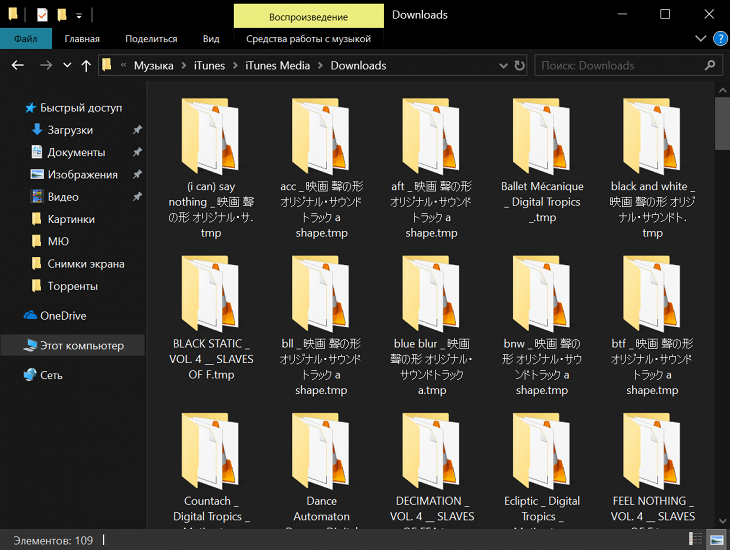Image resolution: width=730 pixels, height=550 pixels.
Task: Open the Customize Quick Access Toolbar dropdown
Action: pyautogui.click(x=79, y=16)
